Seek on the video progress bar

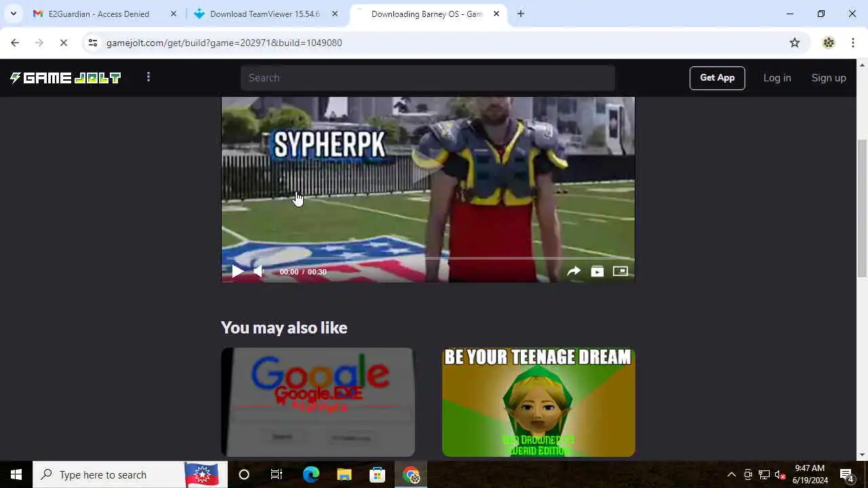[x=428, y=258]
